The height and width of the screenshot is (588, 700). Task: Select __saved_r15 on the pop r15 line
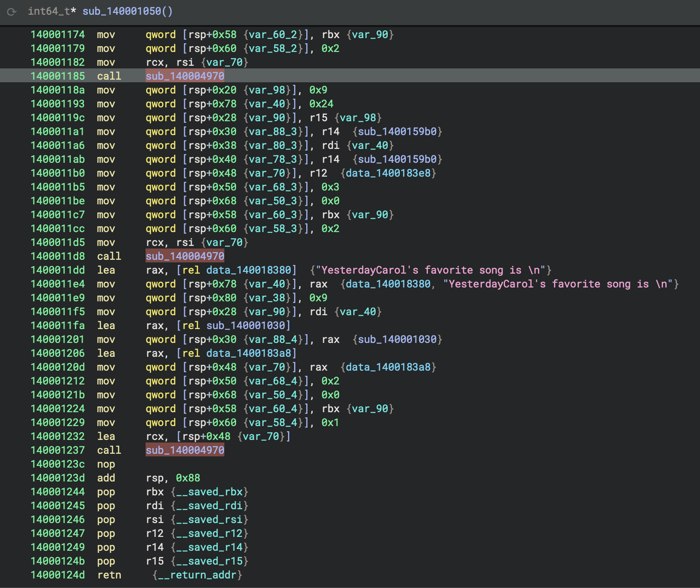coord(209,561)
